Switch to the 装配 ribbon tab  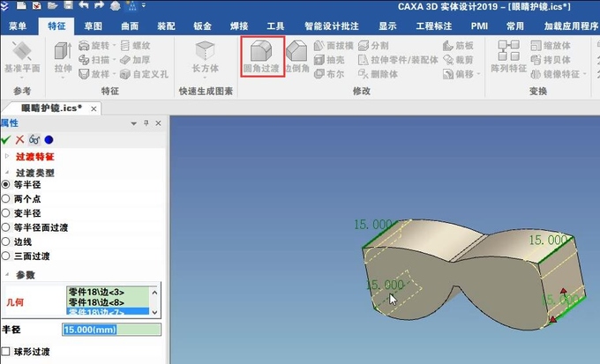pos(166,26)
